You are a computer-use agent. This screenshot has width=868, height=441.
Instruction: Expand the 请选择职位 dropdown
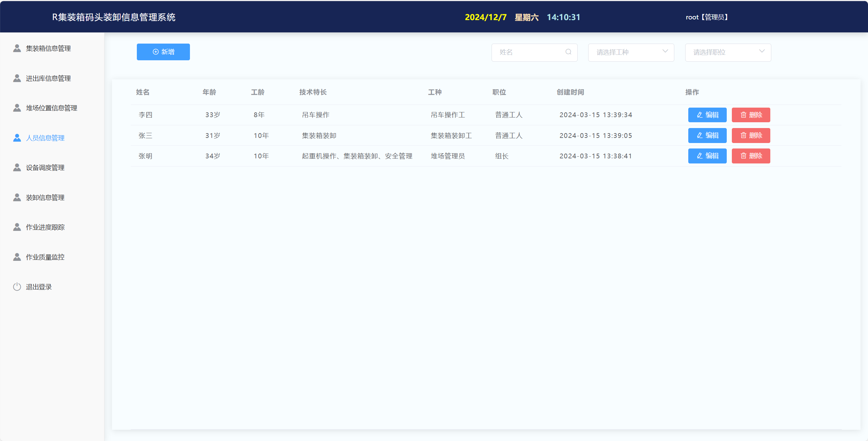727,52
